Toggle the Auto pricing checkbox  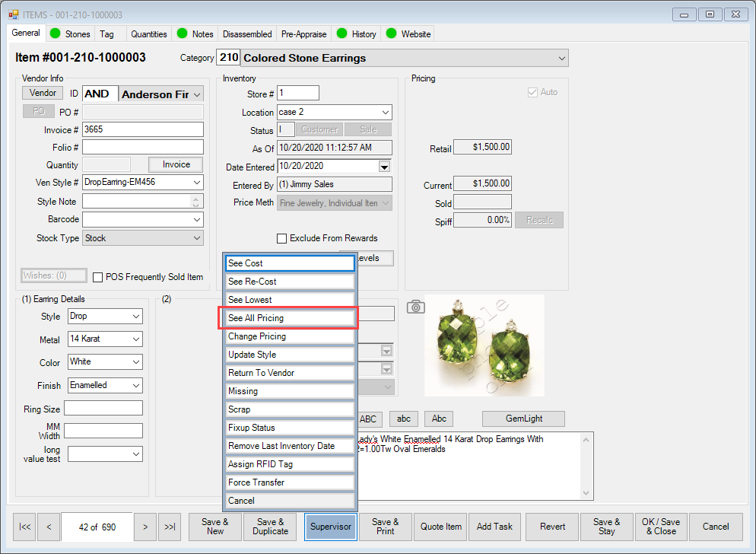532,92
